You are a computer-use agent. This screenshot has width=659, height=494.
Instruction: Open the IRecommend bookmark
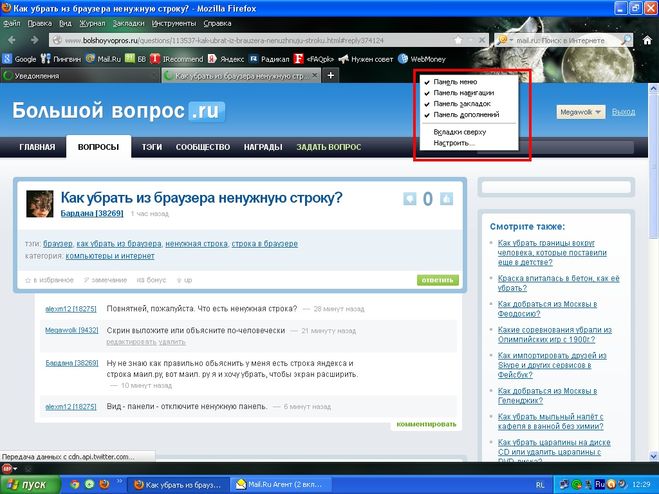(177, 59)
